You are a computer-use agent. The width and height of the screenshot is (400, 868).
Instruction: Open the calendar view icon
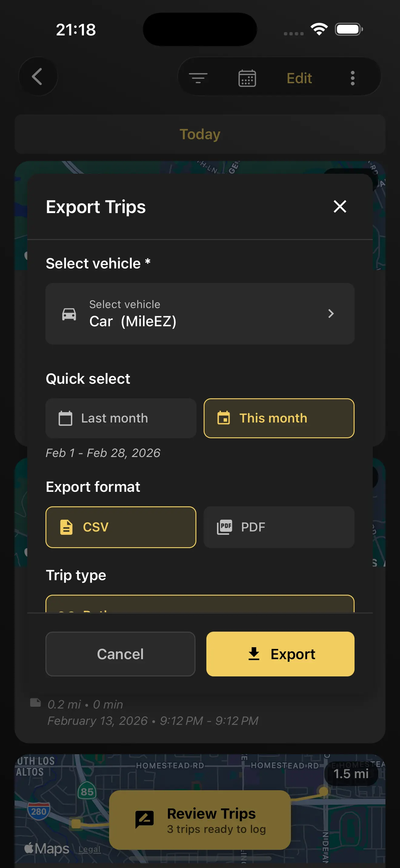click(x=247, y=78)
